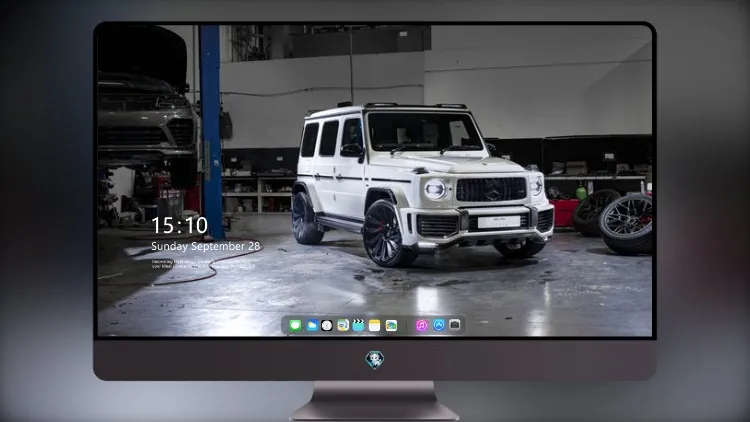Click the 15:10 clock widget
The width and height of the screenshot is (750, 422).
click(x=180, y=225)
